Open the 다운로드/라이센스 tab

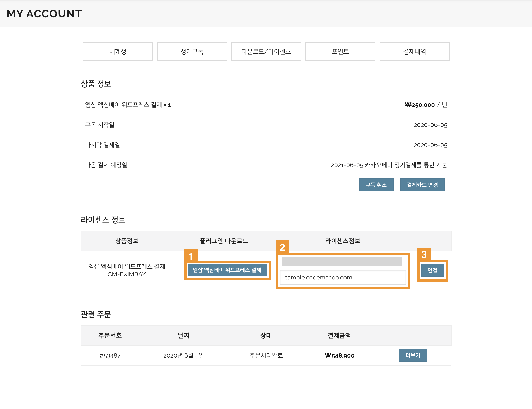(266, 51)
